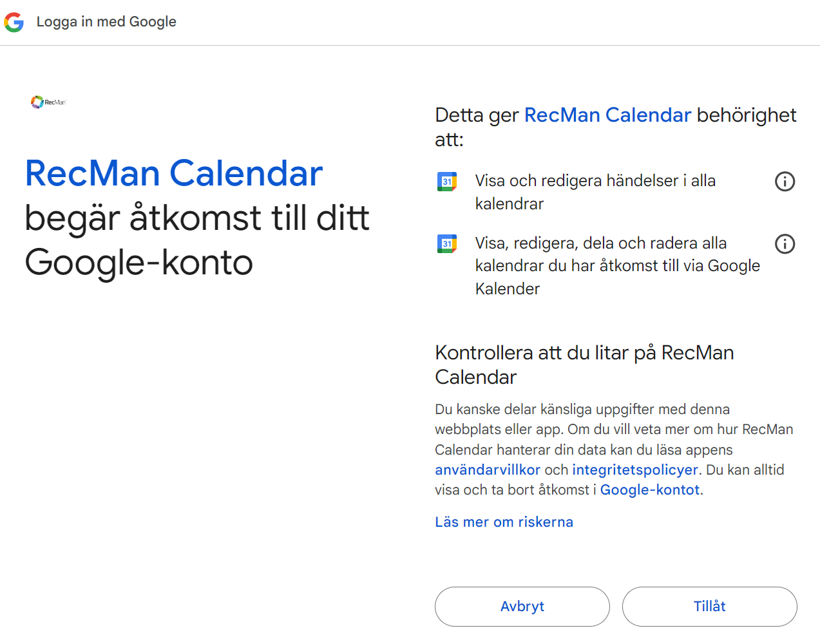Show info for "Visa, redigera, dela och radera" permission

coord(785,244)
